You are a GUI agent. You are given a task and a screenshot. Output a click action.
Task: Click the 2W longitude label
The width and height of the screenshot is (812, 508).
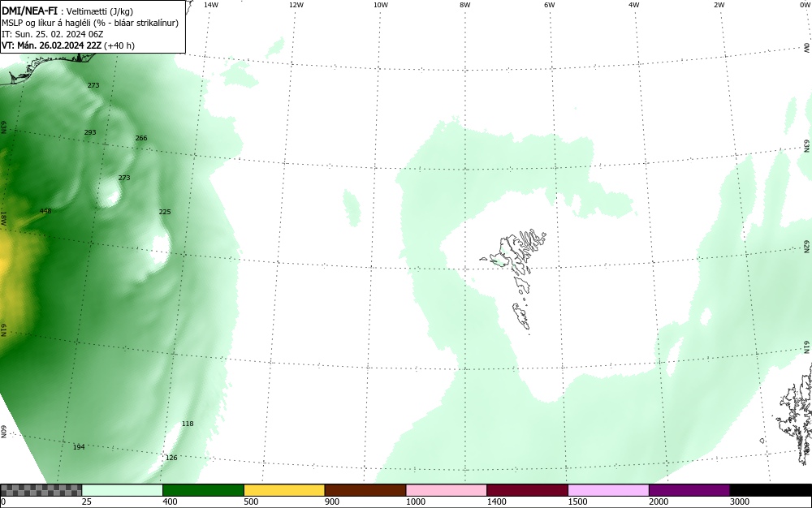[719, 5]
